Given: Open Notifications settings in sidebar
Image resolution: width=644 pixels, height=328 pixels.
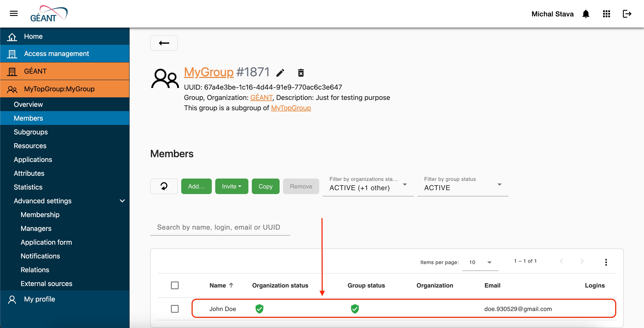Looking at the screenshot, I should coord(65,256).
